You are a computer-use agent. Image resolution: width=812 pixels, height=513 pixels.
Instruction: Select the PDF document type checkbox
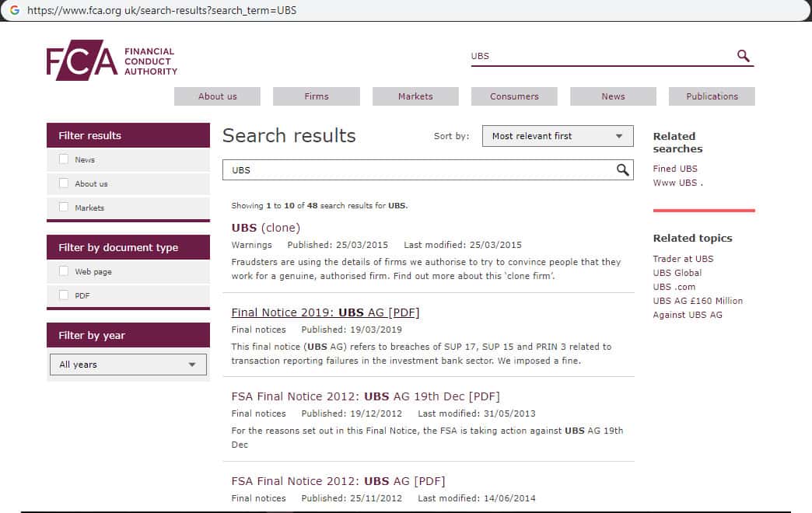[64, 295]
